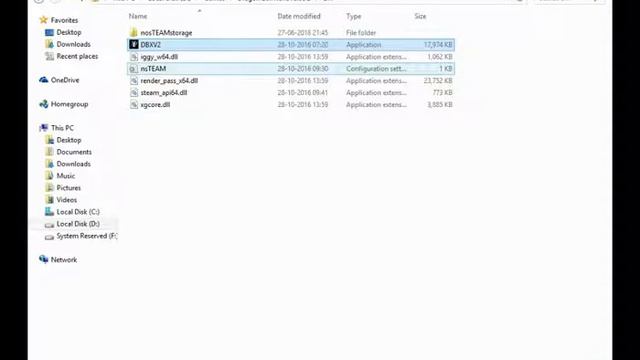Click the OneDrive cloud icon
This screenshot has height=360, width=640.
pos(43,80)
